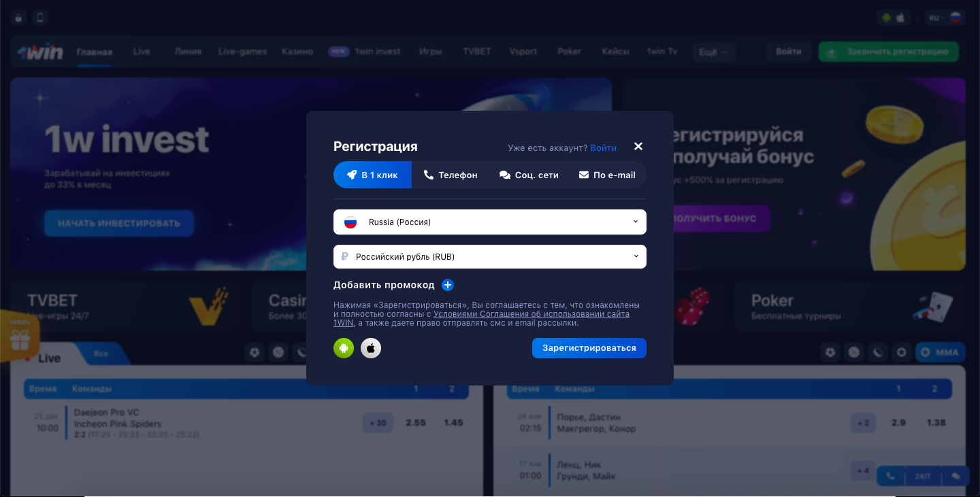Expand the Ещё menu in navigation
980x497 pixels.
pyautogui.click(x=713, y=52)
